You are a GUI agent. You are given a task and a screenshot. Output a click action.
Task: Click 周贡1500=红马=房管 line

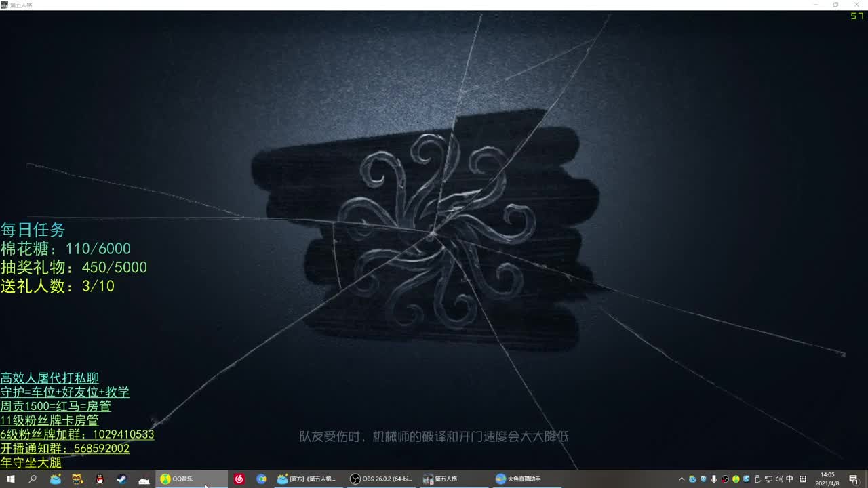(56, 407)
